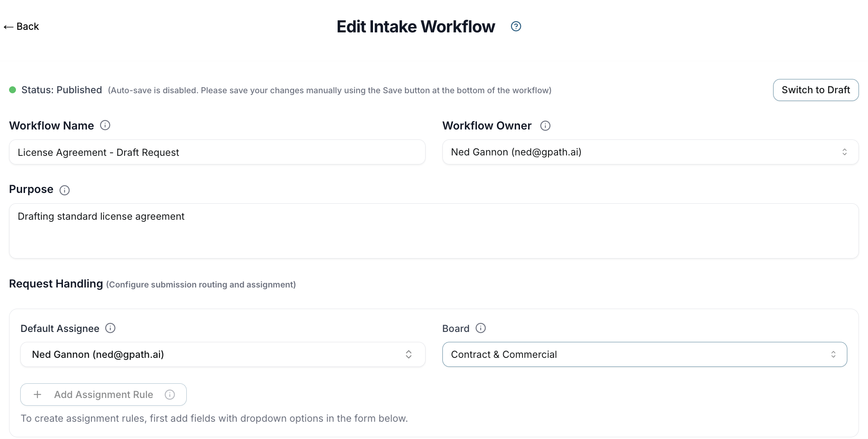This screenshot has height=439, width=868.
Task: Click the plus icon for adding assignment rule
Action: click(x=38, y=395)
